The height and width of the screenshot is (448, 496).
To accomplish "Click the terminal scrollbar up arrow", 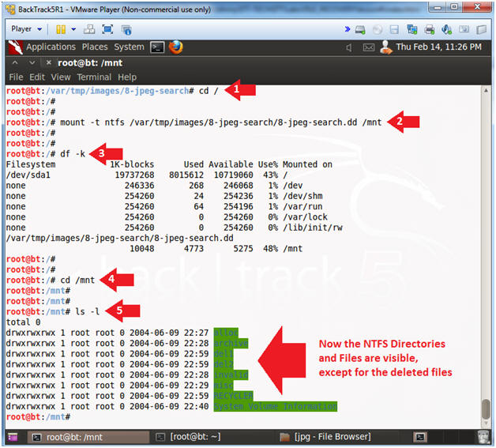I will pyautogui.click(x=486, y=91).
